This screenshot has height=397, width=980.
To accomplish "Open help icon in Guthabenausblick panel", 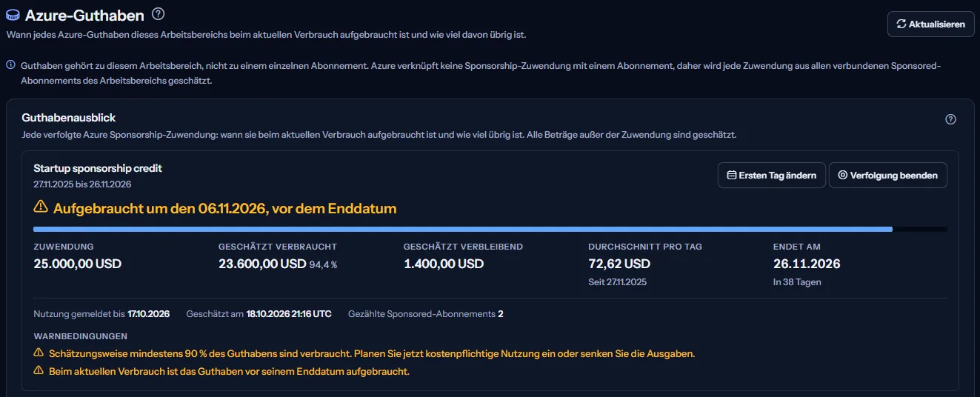I will coord(951,119).
